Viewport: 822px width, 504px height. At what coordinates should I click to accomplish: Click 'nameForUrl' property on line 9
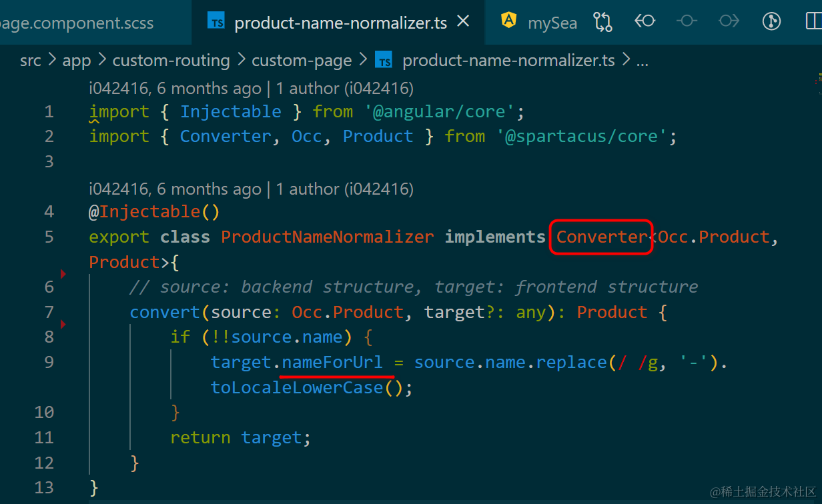pos(332,362)
